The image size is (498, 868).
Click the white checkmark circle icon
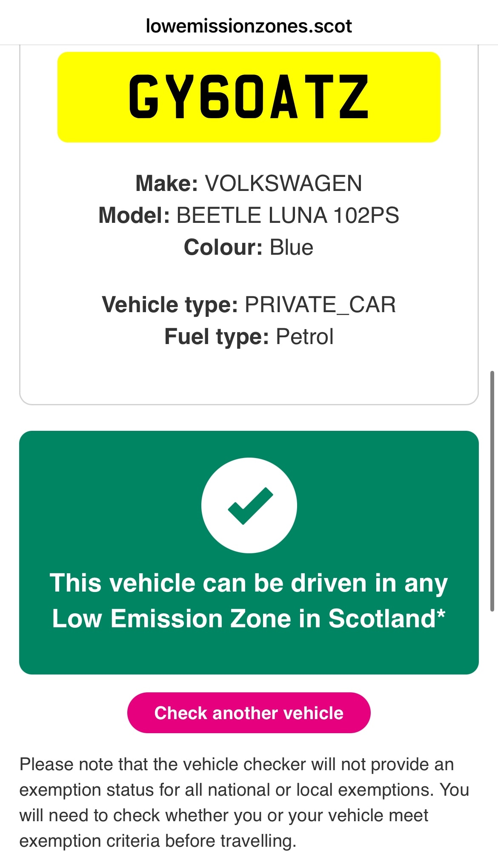click(x=249, y=505)
